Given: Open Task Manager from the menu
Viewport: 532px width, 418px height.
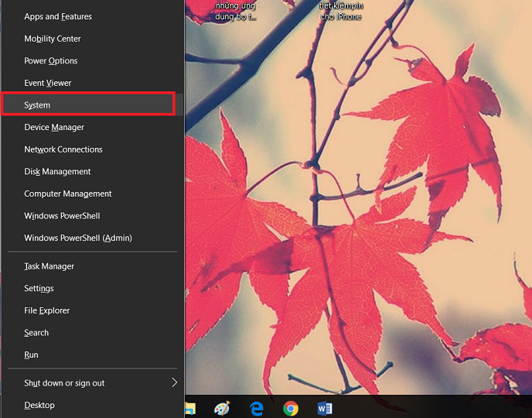Looking at the screenshot, I should 49,266.
